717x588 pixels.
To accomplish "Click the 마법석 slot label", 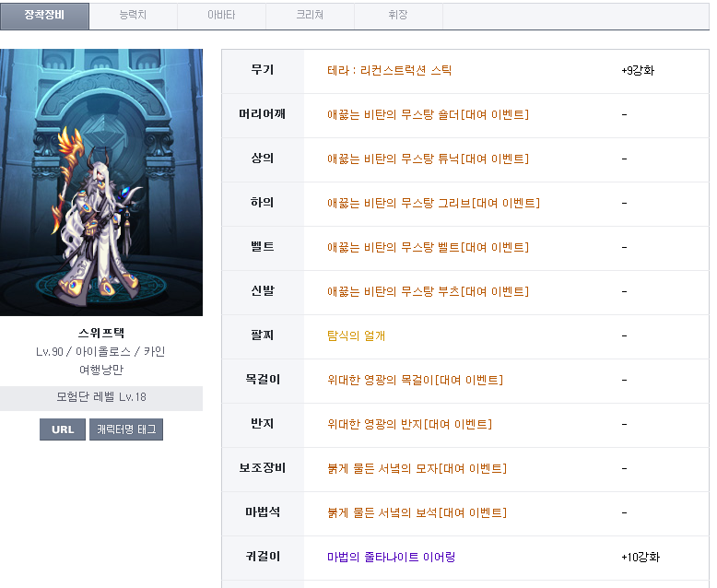I will (x=263, y=512).
